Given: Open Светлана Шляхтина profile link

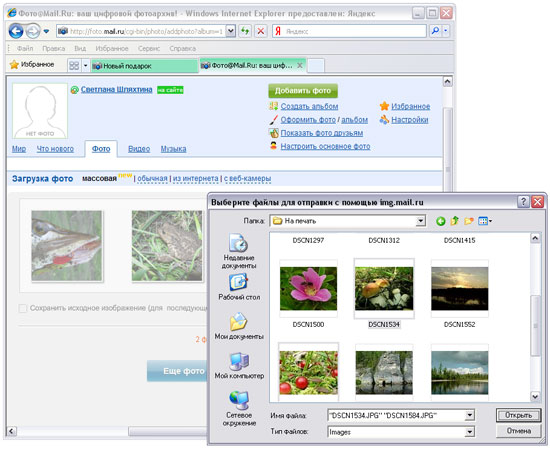Looking at the screenshot, I should pyautogui.click(x=116, y=89).
